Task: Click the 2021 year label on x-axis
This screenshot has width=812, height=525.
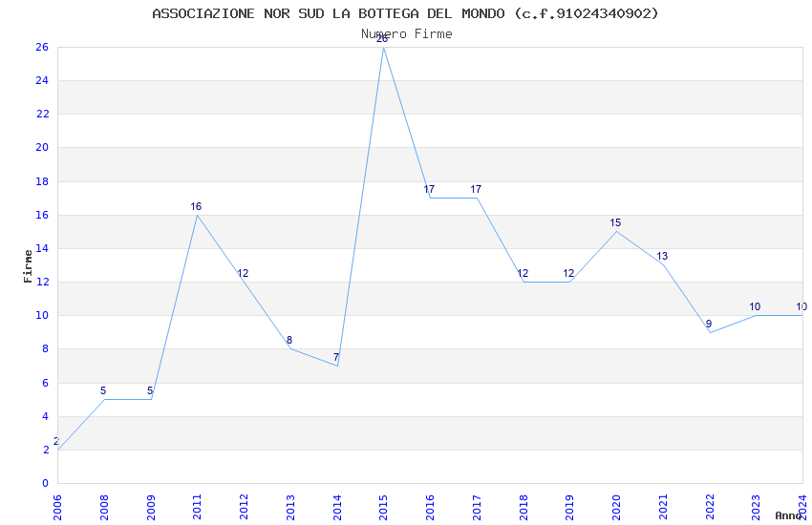Action: pyautogui.click(x=663, y=507)
